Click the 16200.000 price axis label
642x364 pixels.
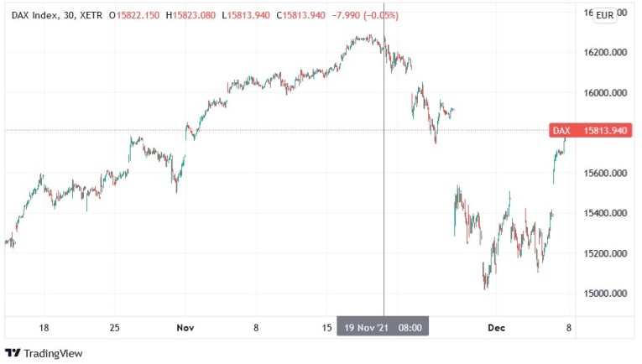coord(607,52)
